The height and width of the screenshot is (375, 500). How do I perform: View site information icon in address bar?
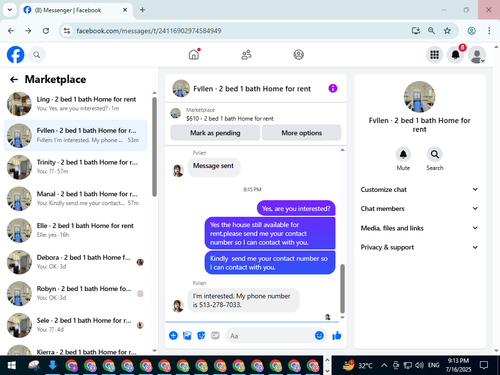click(x=67, y=31)
